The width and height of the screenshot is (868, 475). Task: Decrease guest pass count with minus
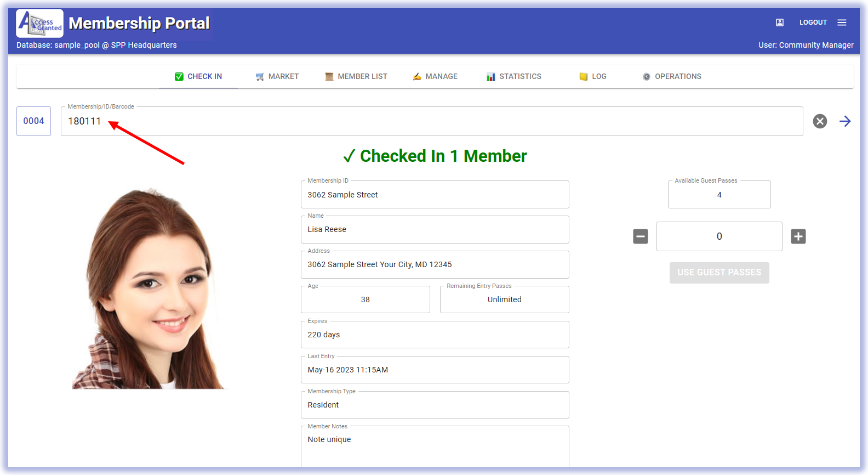click(640, 236)
